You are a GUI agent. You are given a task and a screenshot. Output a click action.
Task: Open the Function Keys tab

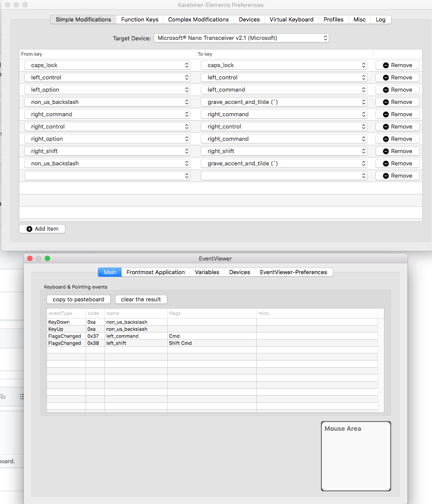click(139, 19)
